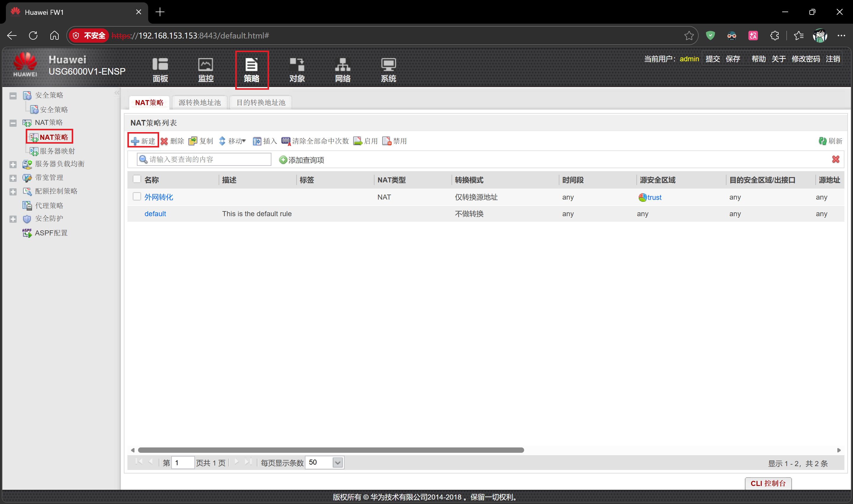
Task: Collapse the 安全策略 tree node
Action: coord(13,96)
